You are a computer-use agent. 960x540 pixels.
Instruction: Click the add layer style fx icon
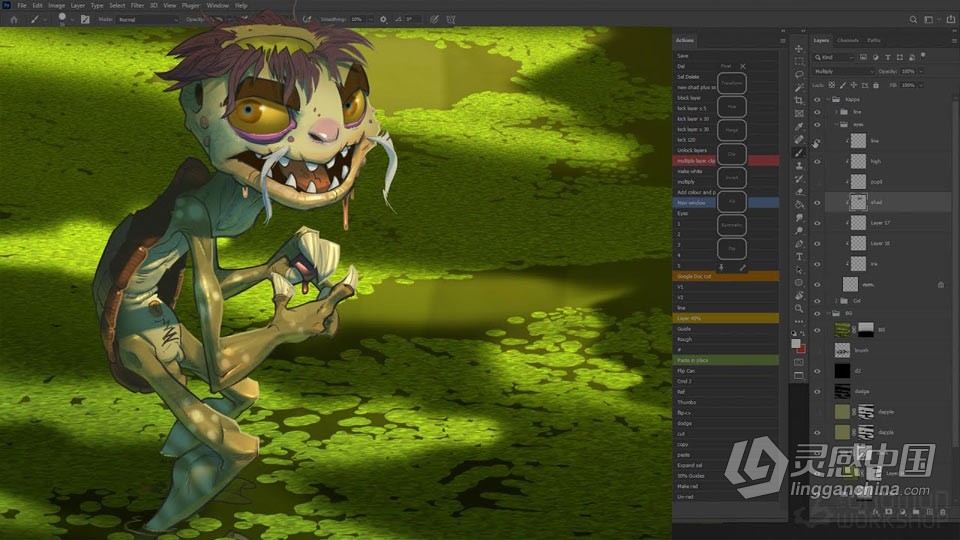876,511
